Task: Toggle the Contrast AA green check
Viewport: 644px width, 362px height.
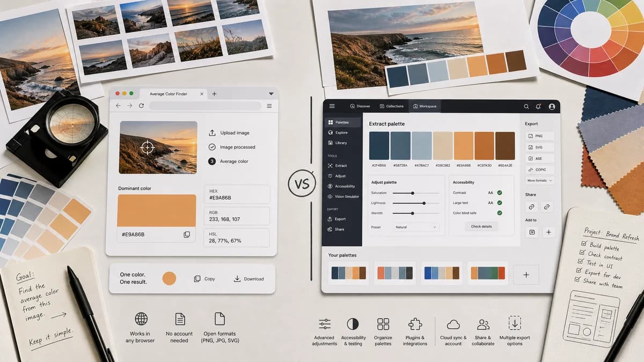Action: coord(499,192)
